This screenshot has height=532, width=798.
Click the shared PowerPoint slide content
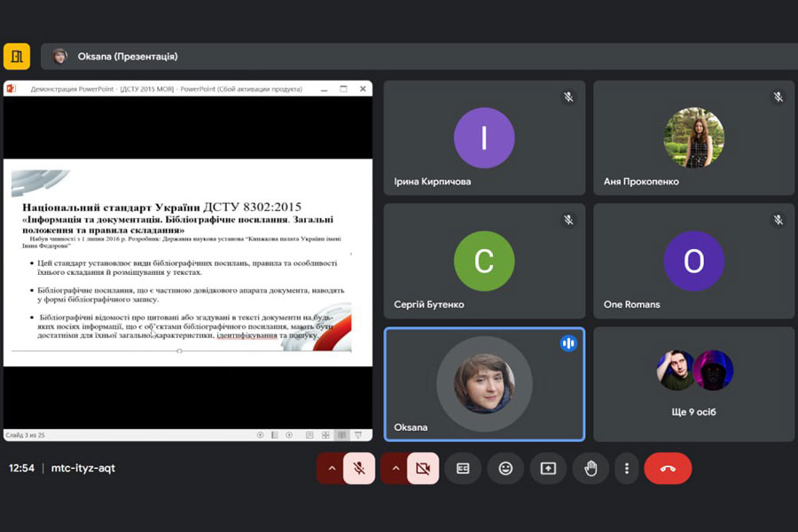pos(187,261)
